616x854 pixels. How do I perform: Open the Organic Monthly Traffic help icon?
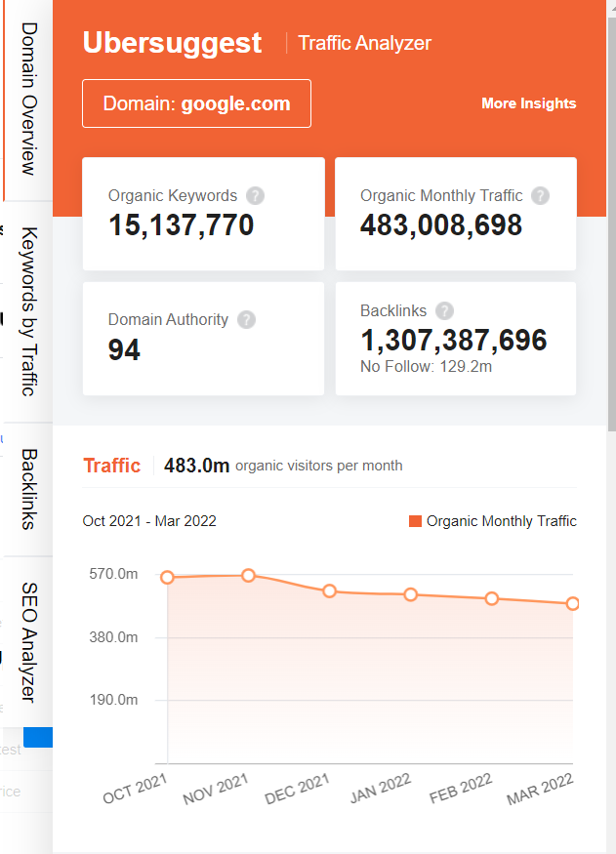pos(540,195)
